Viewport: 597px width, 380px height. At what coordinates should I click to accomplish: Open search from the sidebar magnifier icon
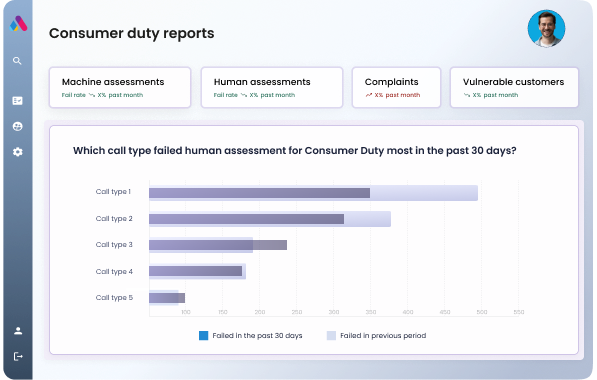17,61
